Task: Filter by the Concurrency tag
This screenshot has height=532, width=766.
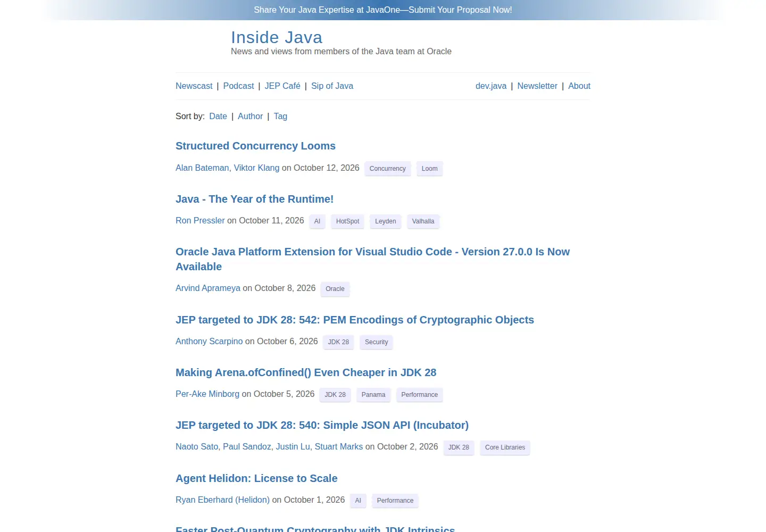Action: point(388,169)
